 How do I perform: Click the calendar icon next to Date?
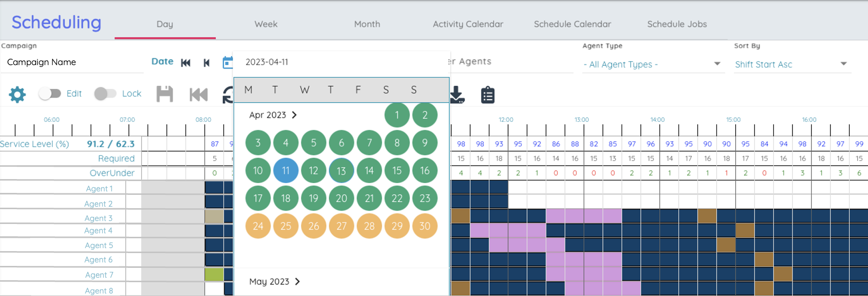(228, 63)
